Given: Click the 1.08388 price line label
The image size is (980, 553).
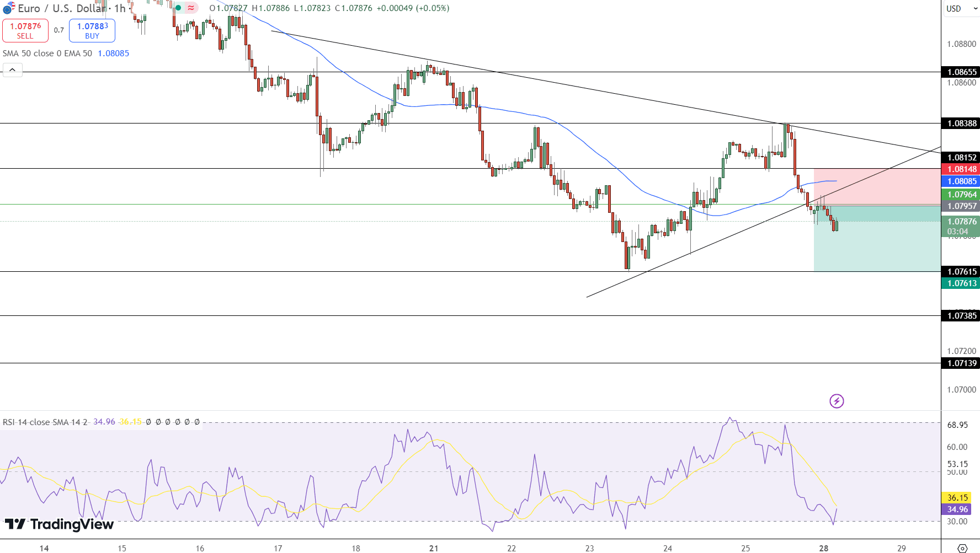Looking at the screenshot, I should tap(961, 124).
